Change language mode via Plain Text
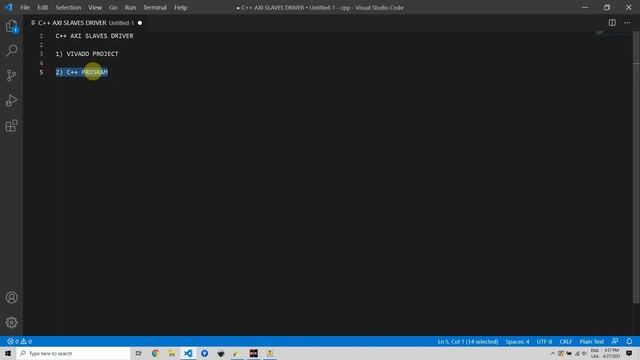 pos(591,342)
